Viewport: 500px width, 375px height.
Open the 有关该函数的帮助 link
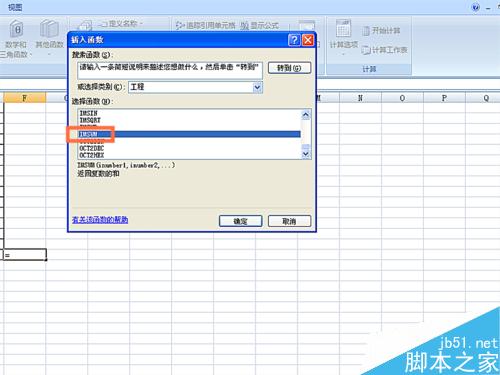(x=100, y=220)
